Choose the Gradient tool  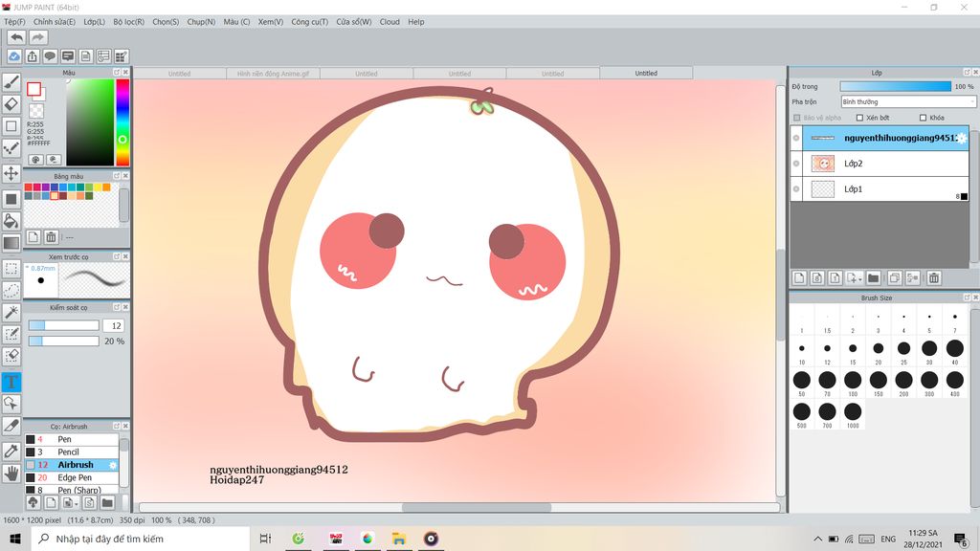[11, 242]
